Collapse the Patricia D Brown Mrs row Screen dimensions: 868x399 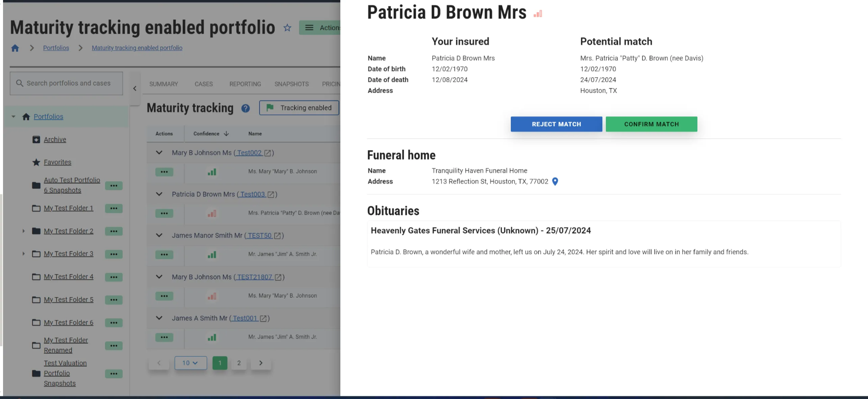tap(159, 194)
